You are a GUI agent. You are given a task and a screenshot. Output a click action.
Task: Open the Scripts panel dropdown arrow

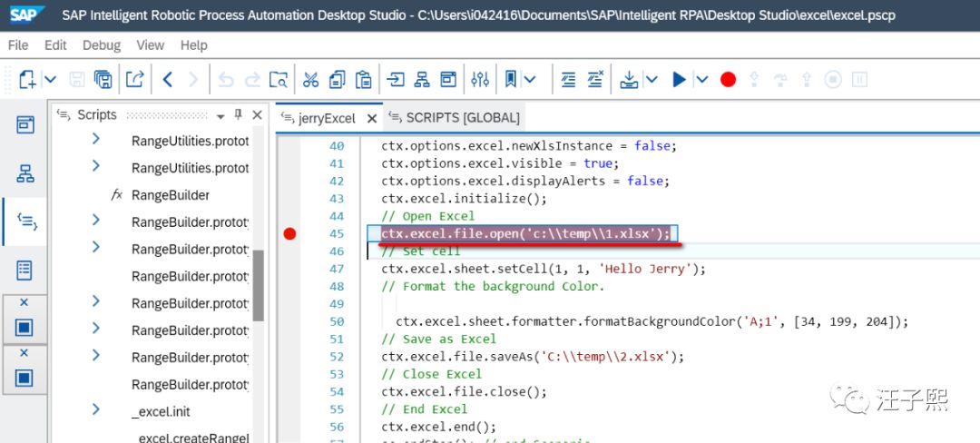pos(220,117)
